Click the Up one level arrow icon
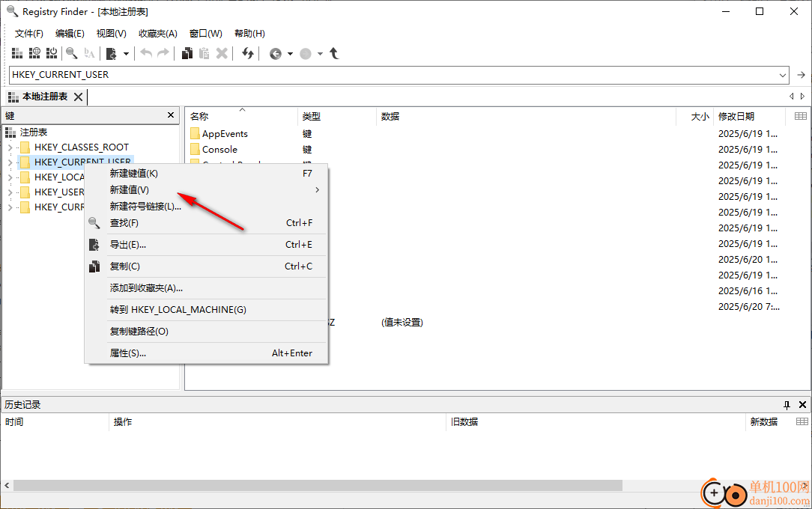The width and height of the screenshot is (812, 509). click(x=334, y=53)
